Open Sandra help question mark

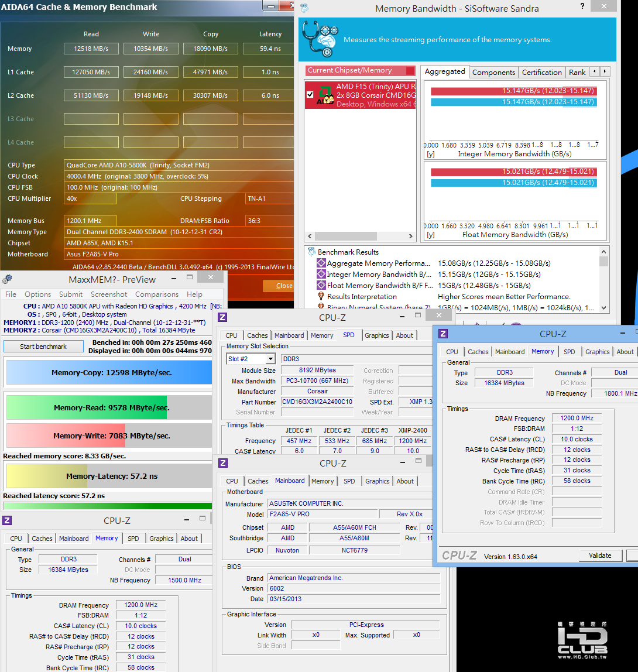coord(582,6)
